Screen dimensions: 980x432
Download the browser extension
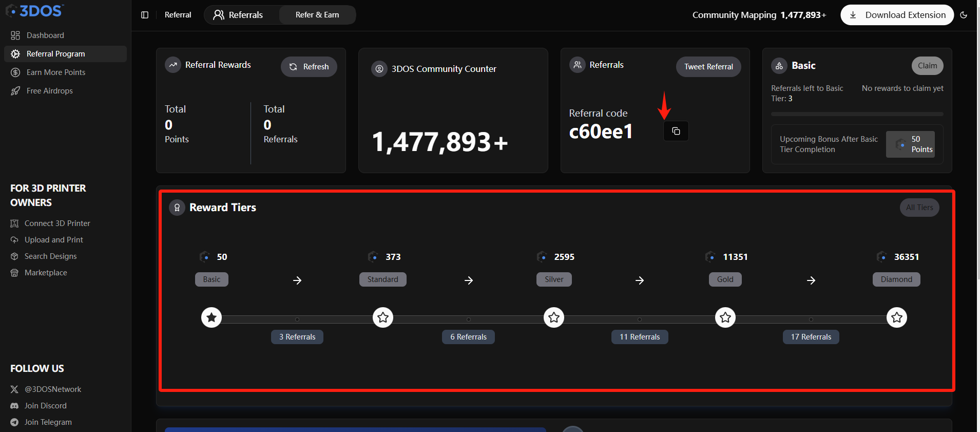click(897, 15)
